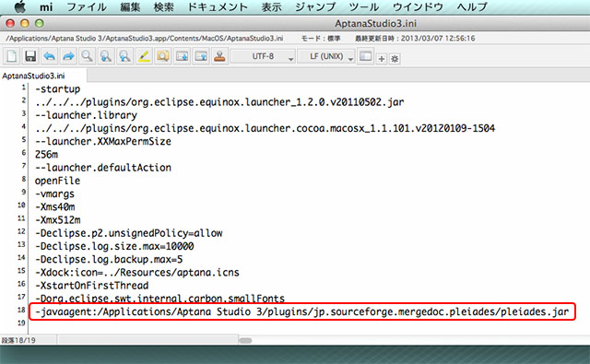
Task: Open toolbar gear settings icon
Action: [395, 59]
